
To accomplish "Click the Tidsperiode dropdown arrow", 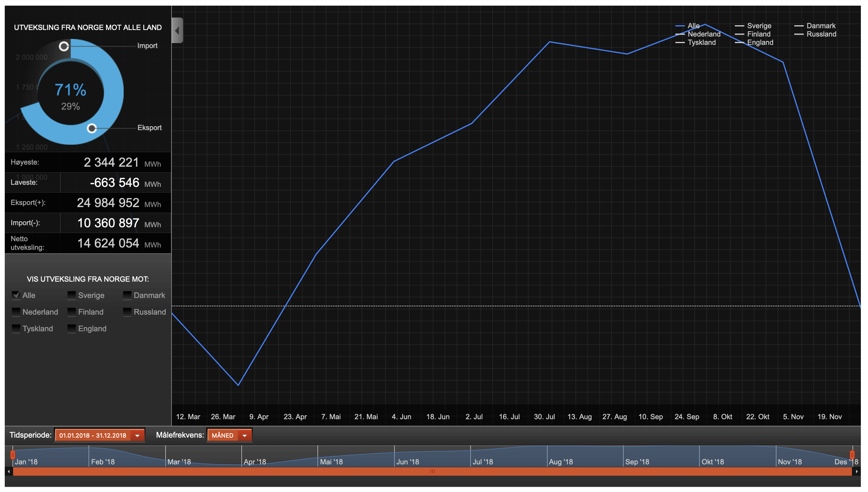I will click(138, 435).
